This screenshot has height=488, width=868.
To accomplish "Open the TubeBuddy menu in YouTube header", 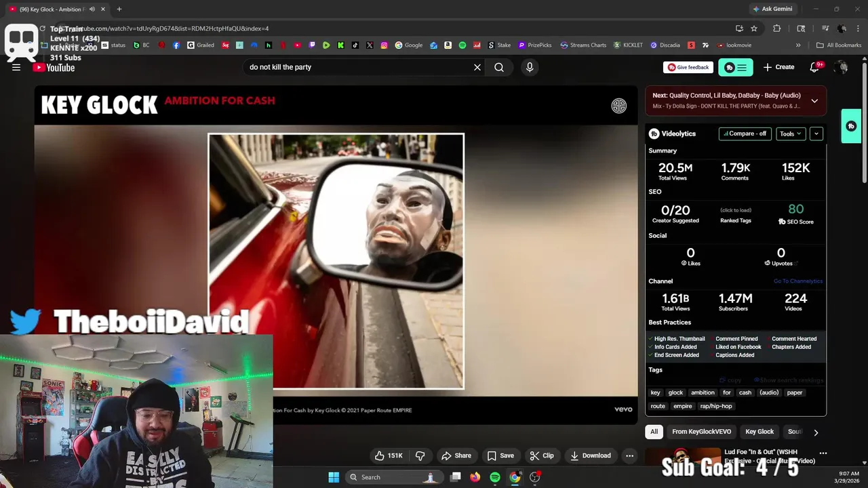I will [x=736, y=67].
